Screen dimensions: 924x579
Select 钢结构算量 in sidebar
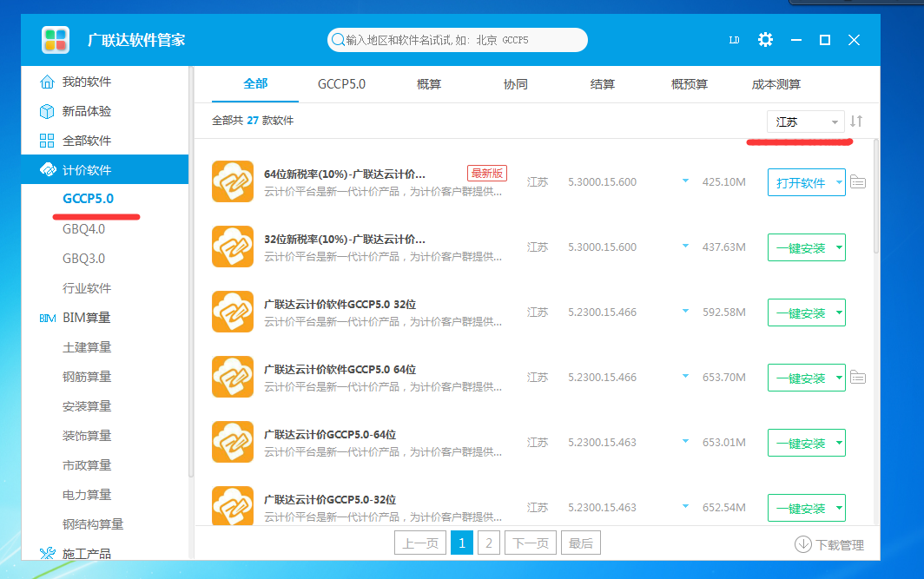(93, 524)
